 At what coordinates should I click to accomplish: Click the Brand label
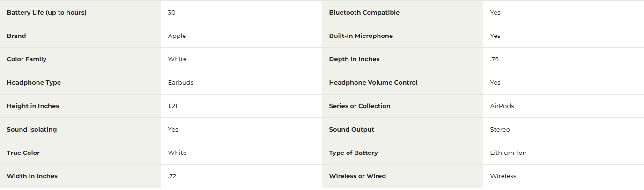(x=16, y=36)
